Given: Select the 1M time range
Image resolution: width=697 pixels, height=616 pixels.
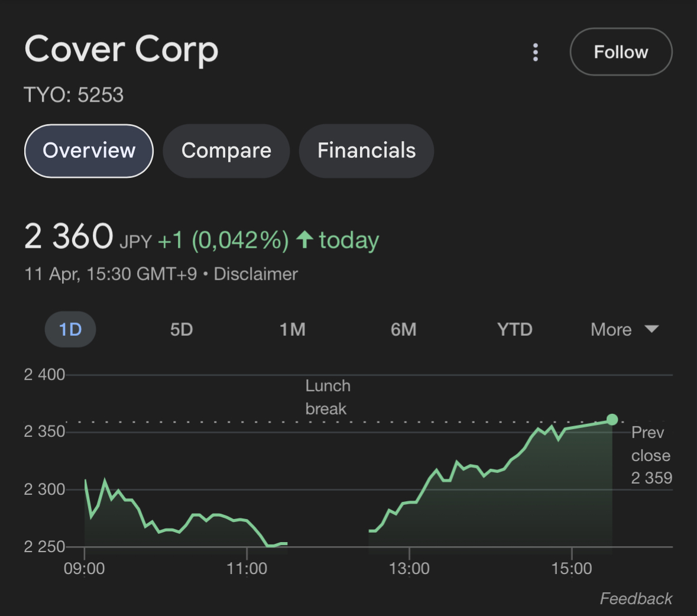Looking at the screenshot, I should (293, 329).
